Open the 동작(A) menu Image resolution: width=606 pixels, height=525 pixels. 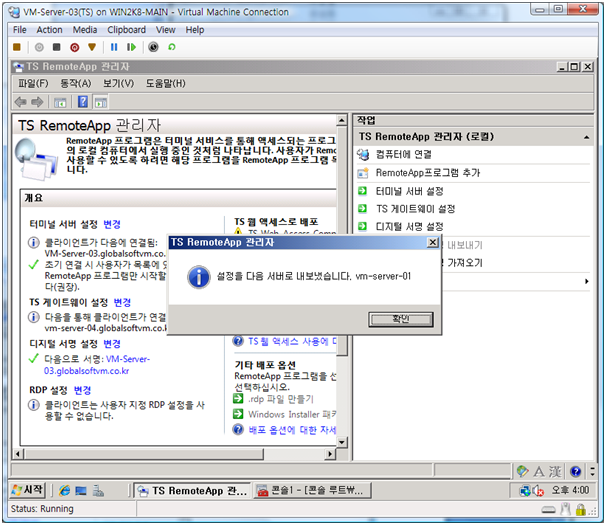pyautogui.click(x=76, y=84)
